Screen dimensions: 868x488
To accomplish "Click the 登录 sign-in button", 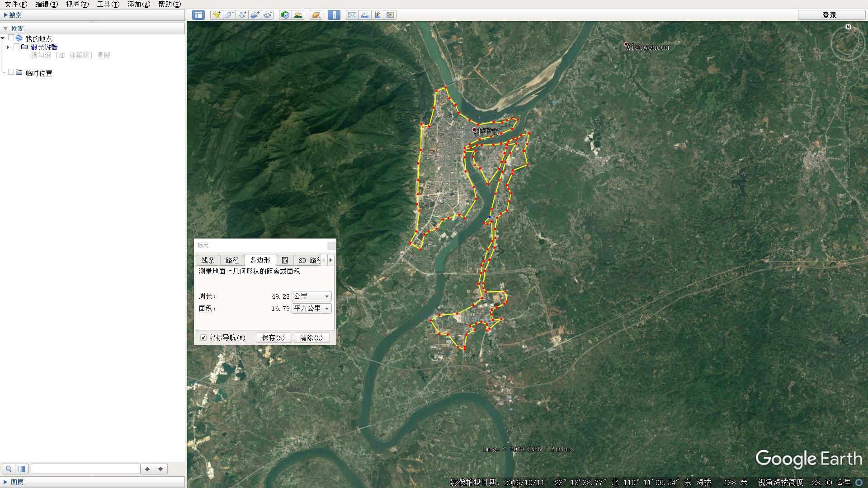I will click(829, 15).
